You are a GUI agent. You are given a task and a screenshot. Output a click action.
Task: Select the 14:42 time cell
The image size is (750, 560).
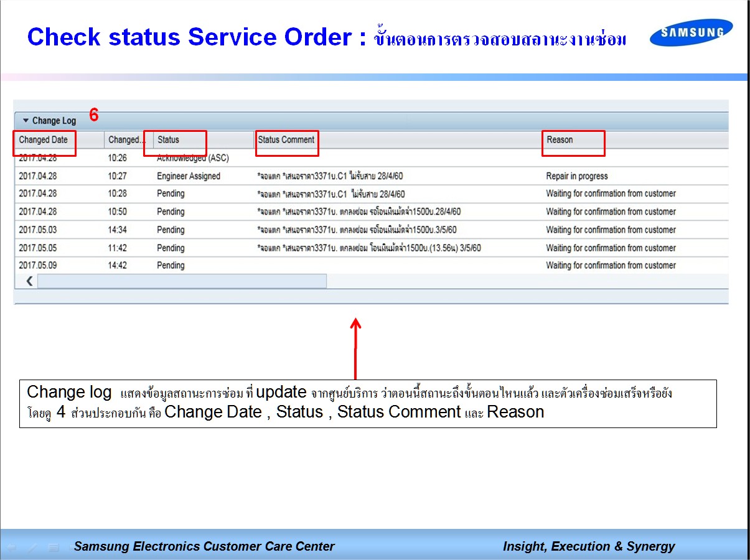tap(117, 265)
